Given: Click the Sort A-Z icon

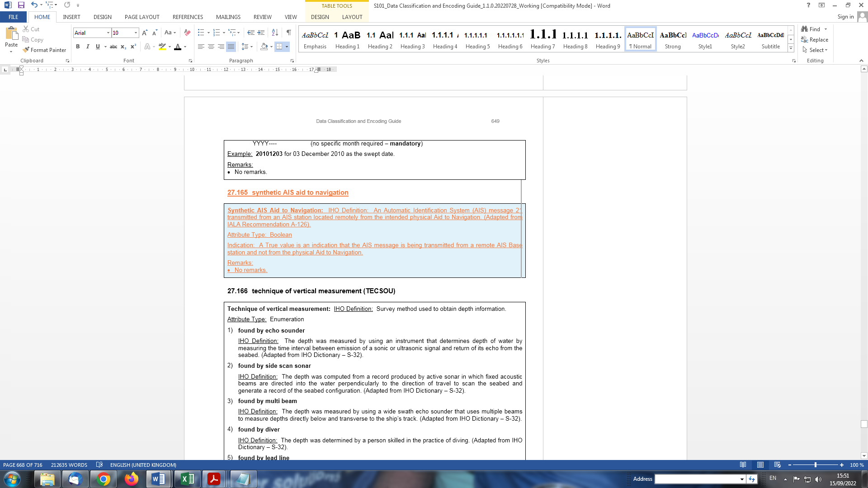Looking at the screenshot, I should point(275,33).
